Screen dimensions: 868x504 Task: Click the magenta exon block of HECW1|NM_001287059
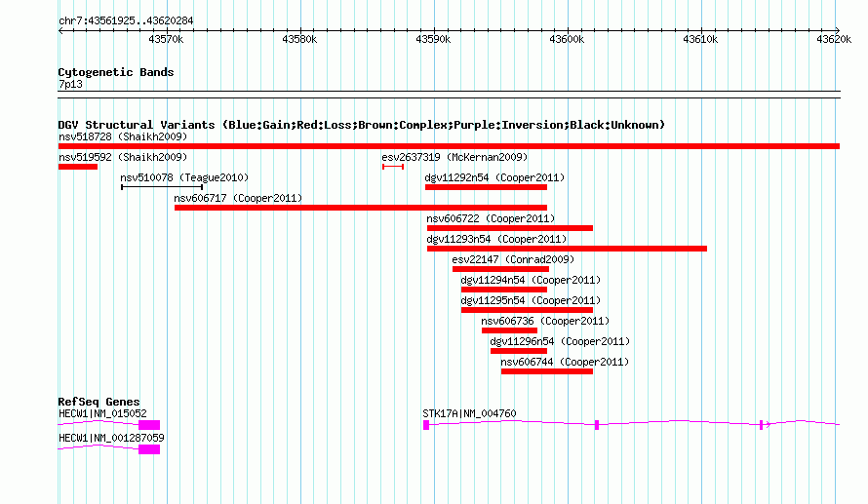click(x=149, y=449)
